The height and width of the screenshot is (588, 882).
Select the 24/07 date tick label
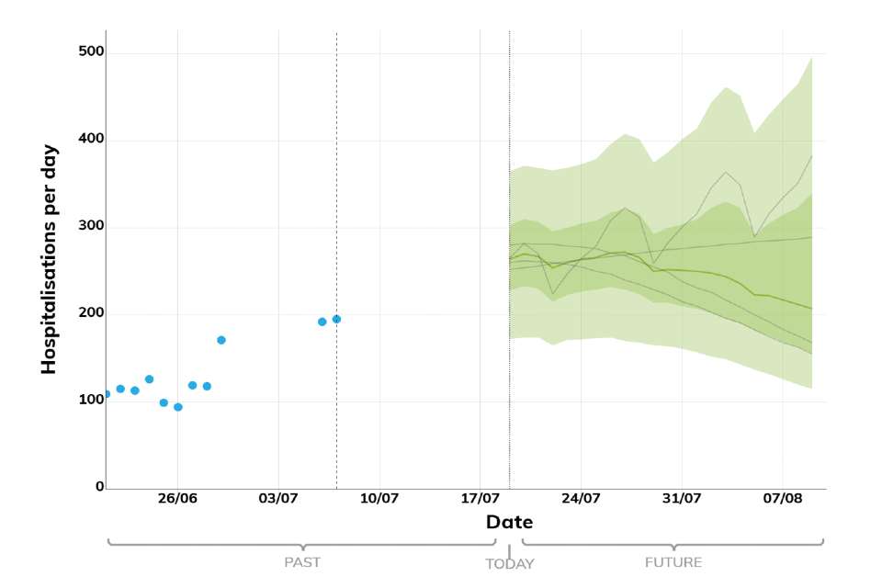581,499
